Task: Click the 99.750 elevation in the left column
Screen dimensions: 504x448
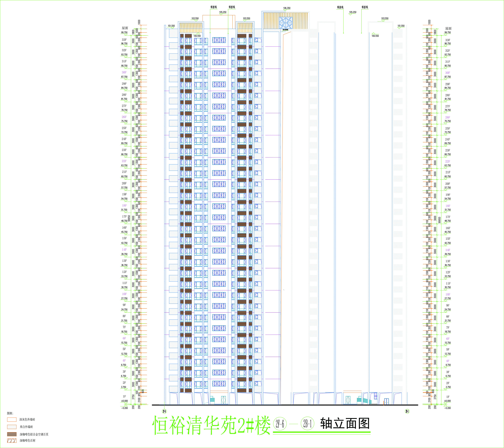Action: coord(124,33)
